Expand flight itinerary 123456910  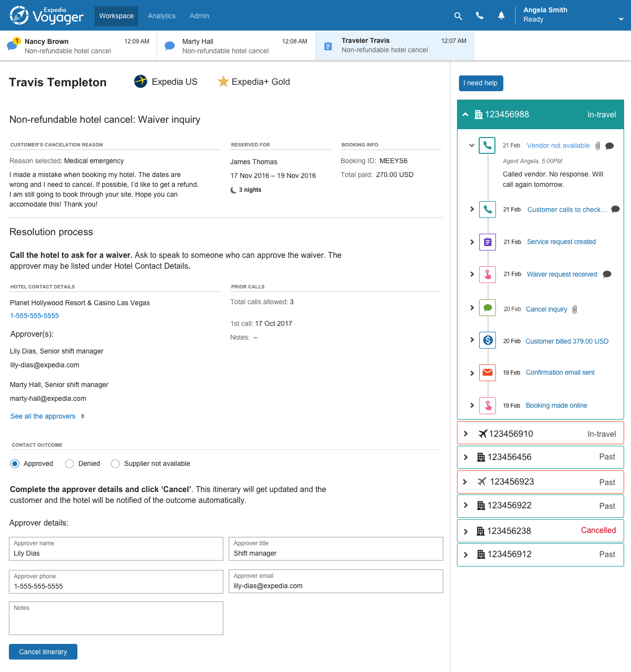(466, 434)
